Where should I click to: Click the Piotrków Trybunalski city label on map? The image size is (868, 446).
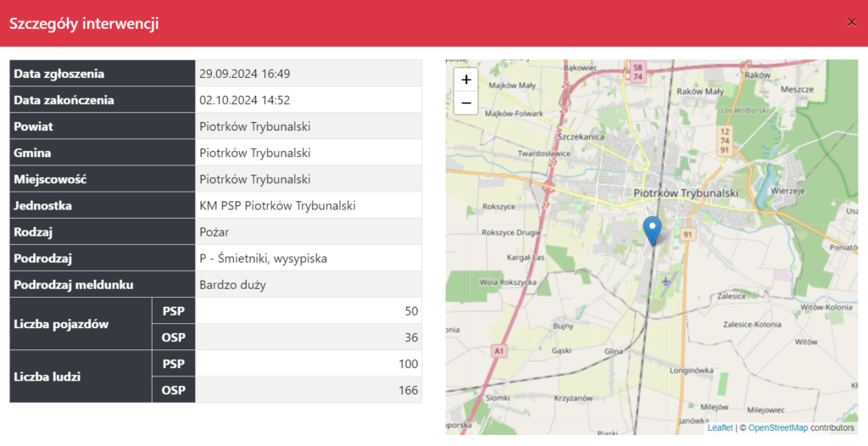click(686, 193)
